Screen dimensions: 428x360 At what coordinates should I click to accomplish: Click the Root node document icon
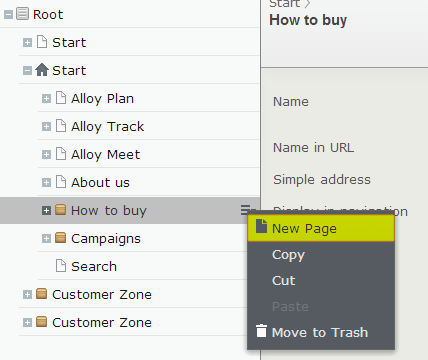[x=22, y=14]
